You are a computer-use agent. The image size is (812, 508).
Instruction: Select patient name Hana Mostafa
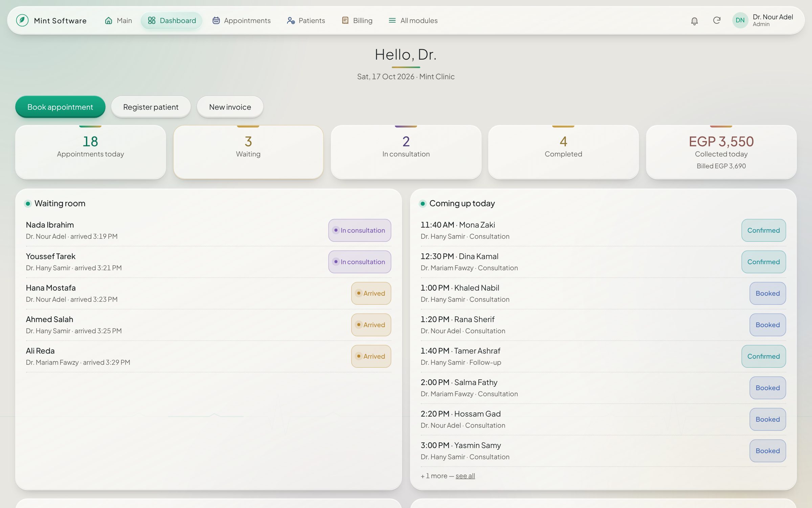(51, 288)
